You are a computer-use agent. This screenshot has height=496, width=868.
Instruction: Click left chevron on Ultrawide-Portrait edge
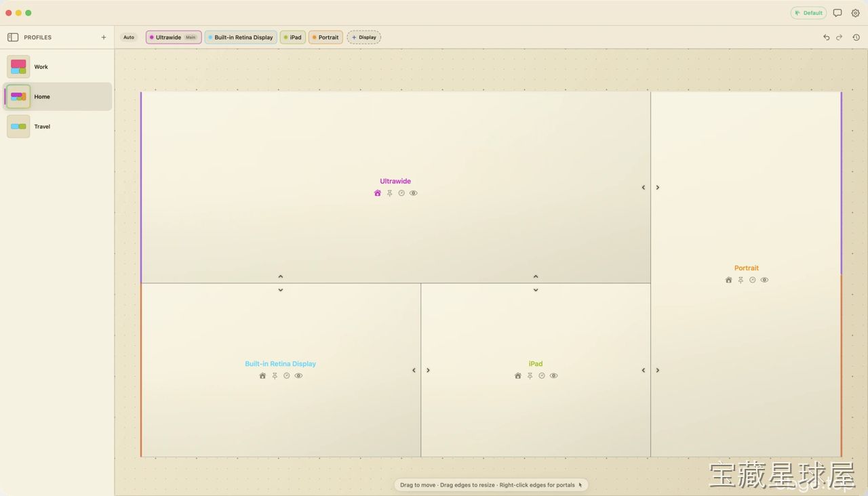pos(644,188)
